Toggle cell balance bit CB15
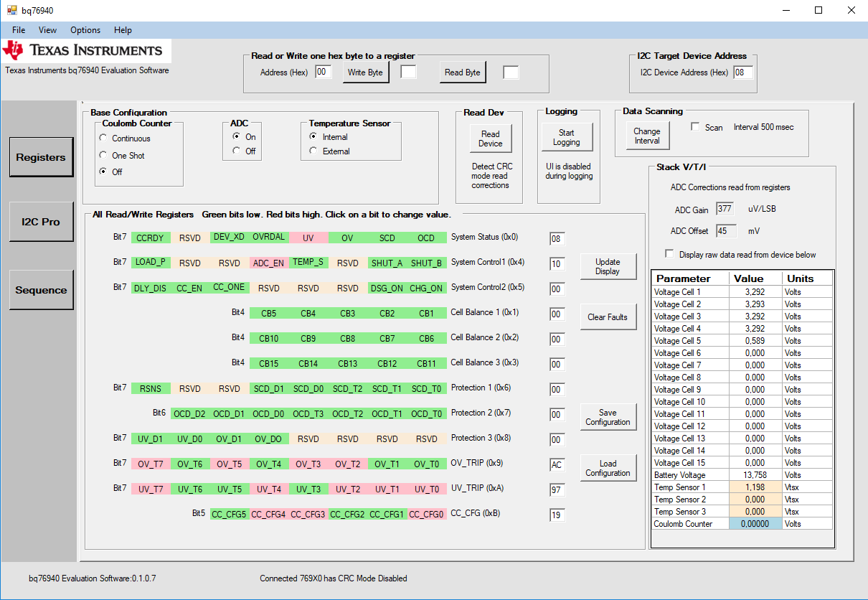This screenshot has height=600, width=868. (269, 363)
